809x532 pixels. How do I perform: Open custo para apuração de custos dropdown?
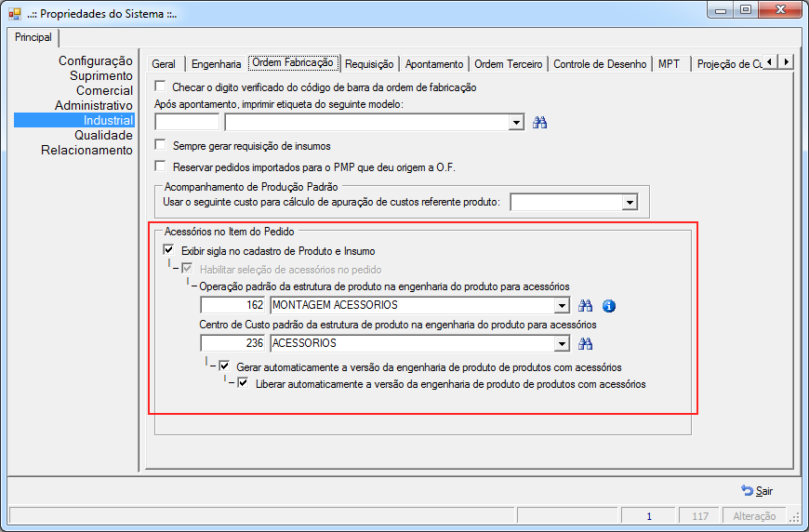[630, 202]
